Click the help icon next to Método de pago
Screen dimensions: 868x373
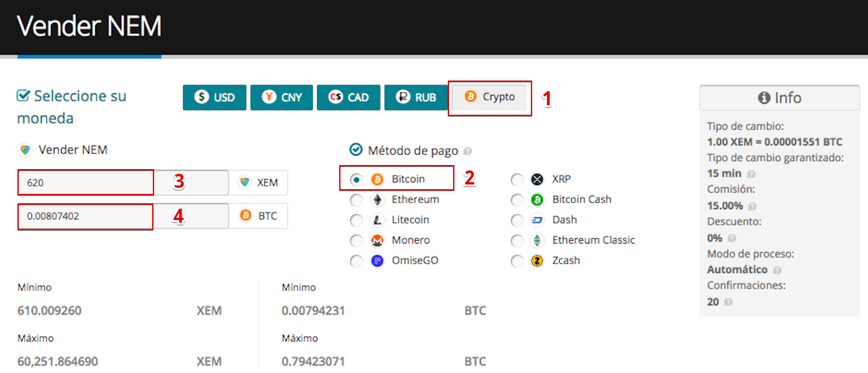467,152
